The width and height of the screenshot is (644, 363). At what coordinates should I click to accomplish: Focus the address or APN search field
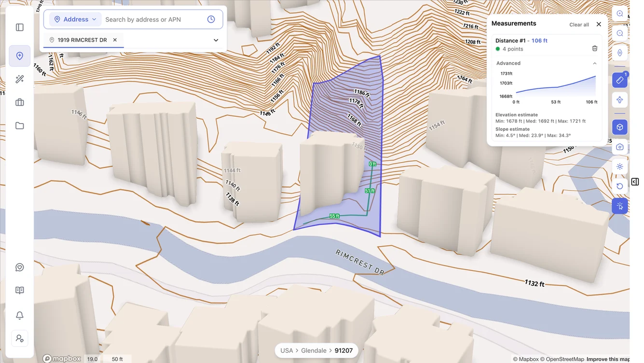coord(153,19)
